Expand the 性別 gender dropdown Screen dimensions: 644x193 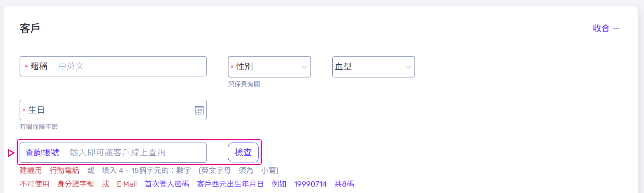(269, 67)
